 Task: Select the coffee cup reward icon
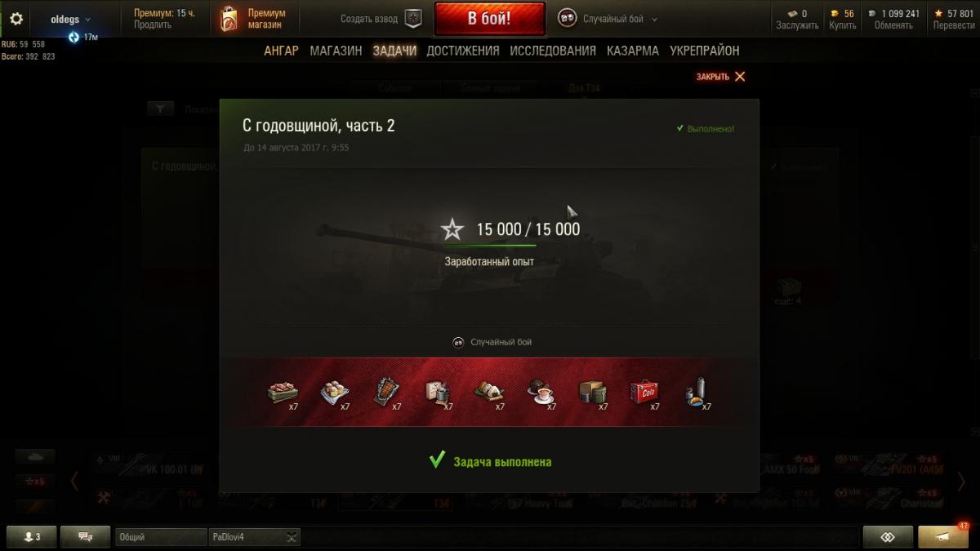(540, 393)
